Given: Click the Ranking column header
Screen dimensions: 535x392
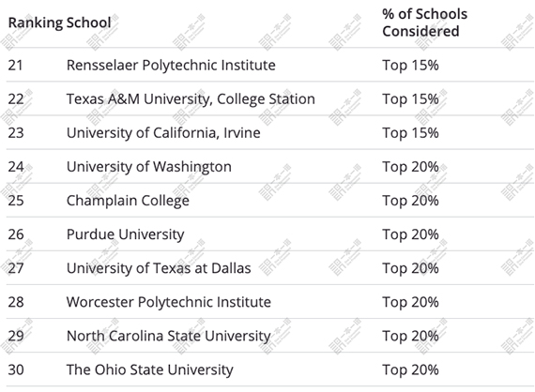Looking at the screenshot, I should tap(36, 23).
